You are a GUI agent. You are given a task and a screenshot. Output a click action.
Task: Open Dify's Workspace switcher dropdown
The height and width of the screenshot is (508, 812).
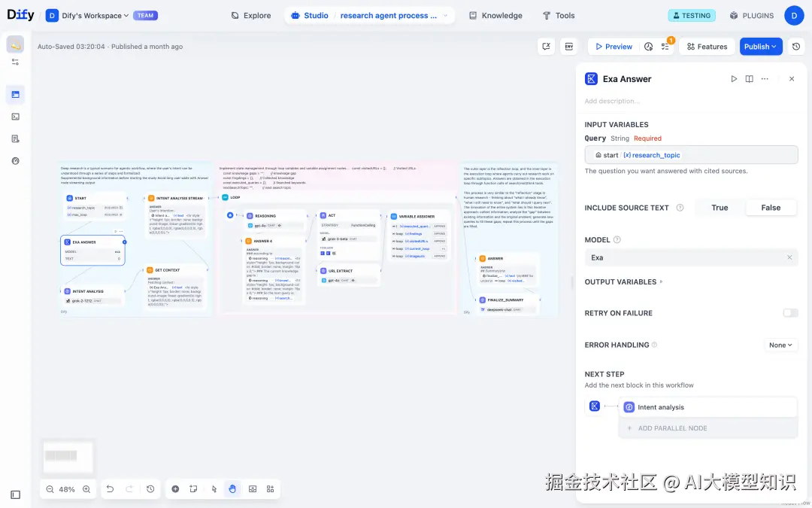95,16
